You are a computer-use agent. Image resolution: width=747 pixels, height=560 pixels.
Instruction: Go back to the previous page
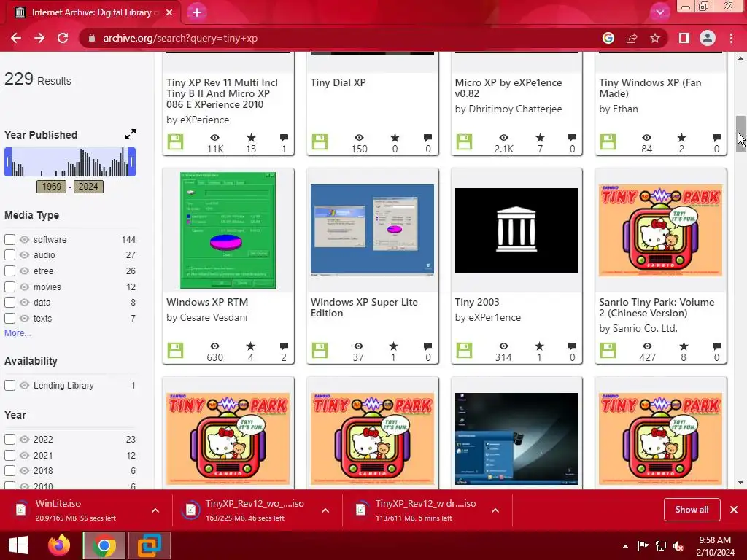(16, 38)
